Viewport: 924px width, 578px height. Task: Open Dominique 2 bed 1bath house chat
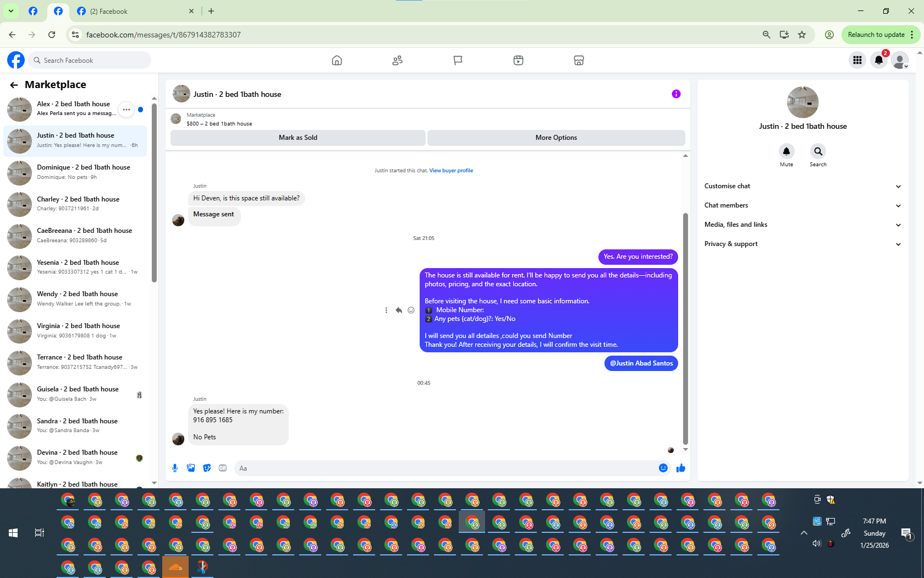coord(75,172)
